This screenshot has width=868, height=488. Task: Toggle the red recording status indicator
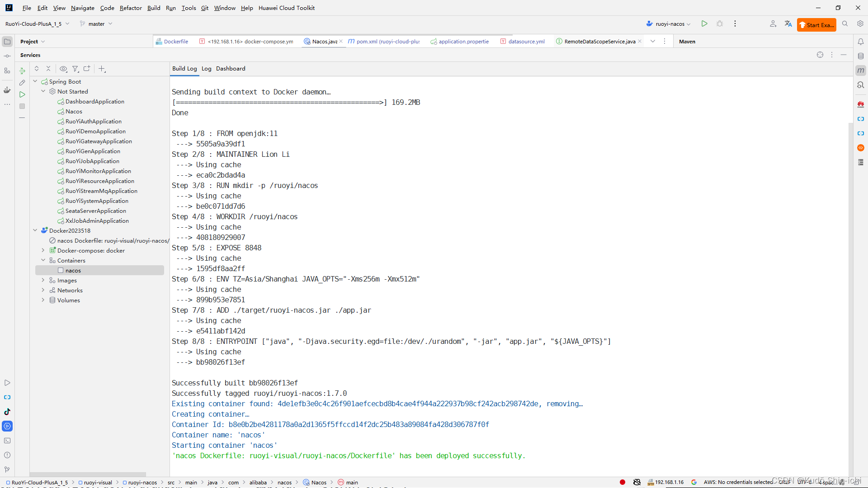[623, 482]
